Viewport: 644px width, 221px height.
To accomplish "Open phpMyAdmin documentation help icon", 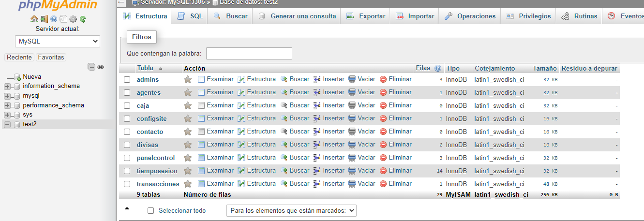I will click(54, 19).
